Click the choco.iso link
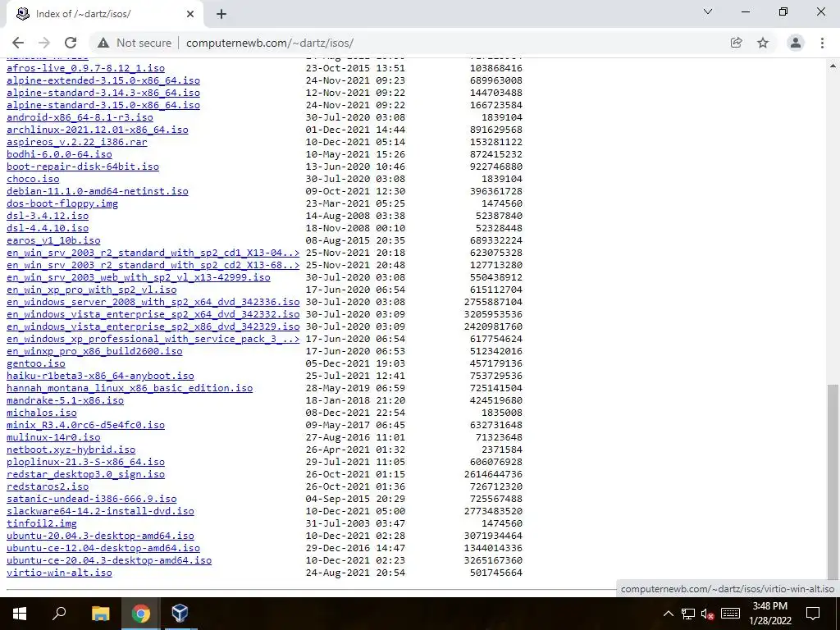Screen dimensions: 840x630 point(33,179)
